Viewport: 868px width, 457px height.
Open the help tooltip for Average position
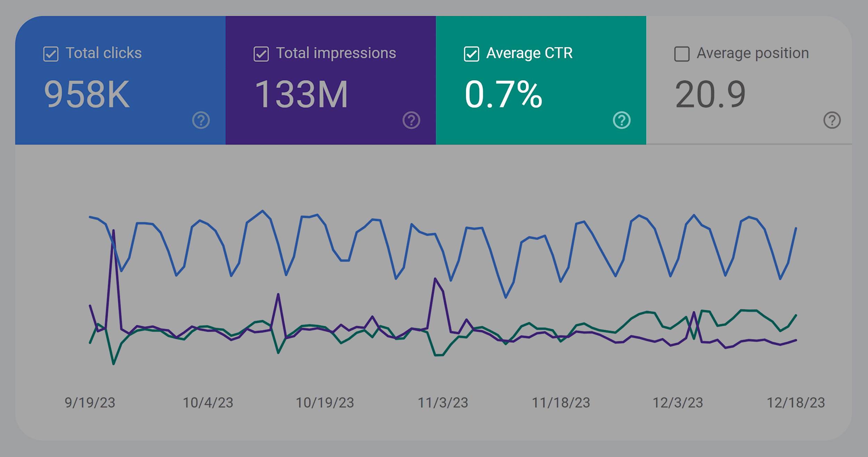point(832,121)
